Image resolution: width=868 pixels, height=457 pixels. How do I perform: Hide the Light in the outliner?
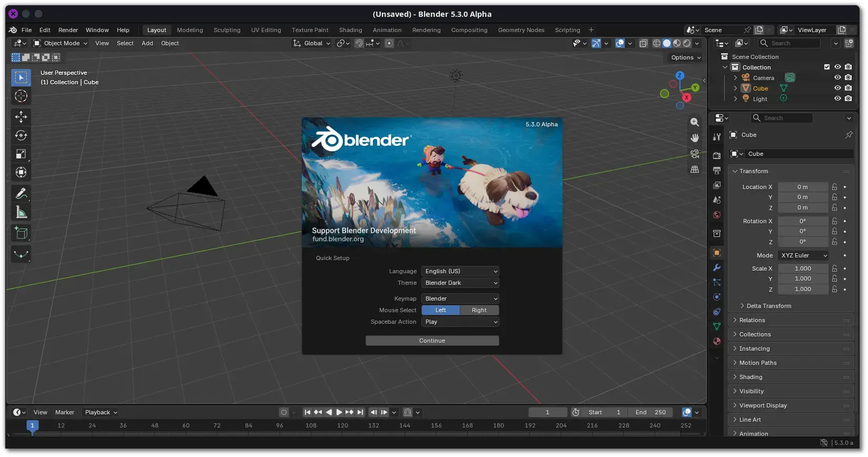(x=837, y=98)
